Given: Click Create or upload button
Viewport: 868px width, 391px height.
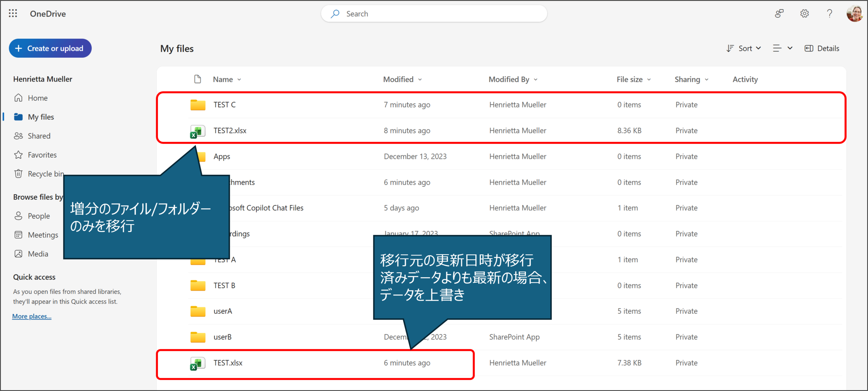Looking at the screenshot, I should point(50,48).
